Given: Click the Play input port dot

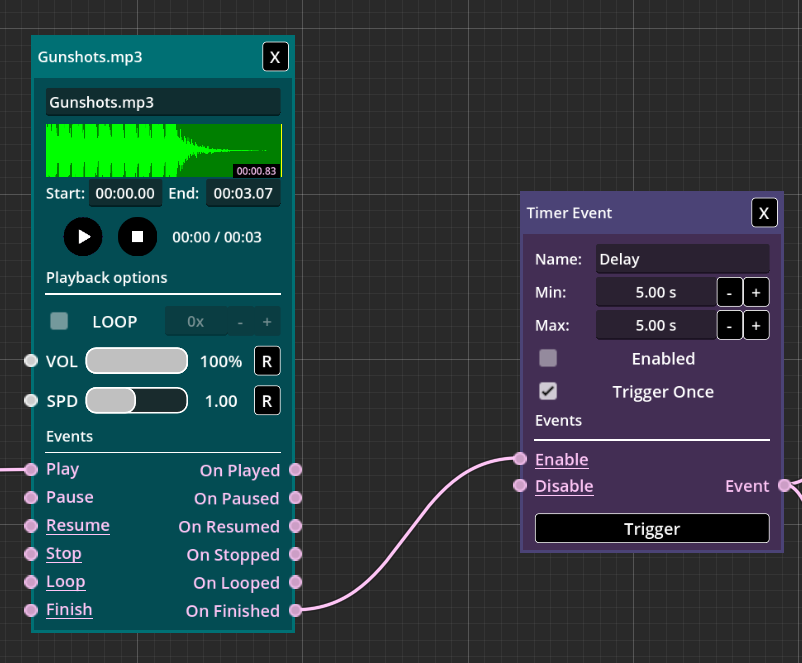Looking at the screenshot, I should tap(31, 469).
